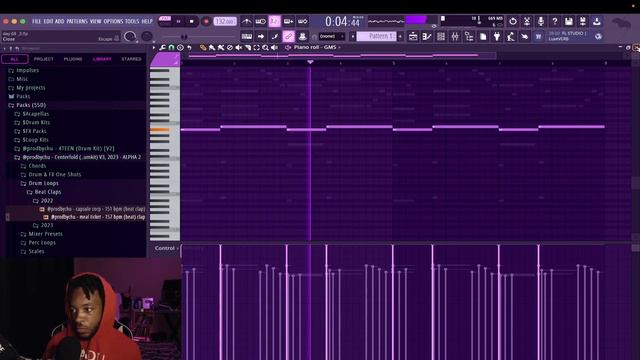Click the record button

coord(206,21)
